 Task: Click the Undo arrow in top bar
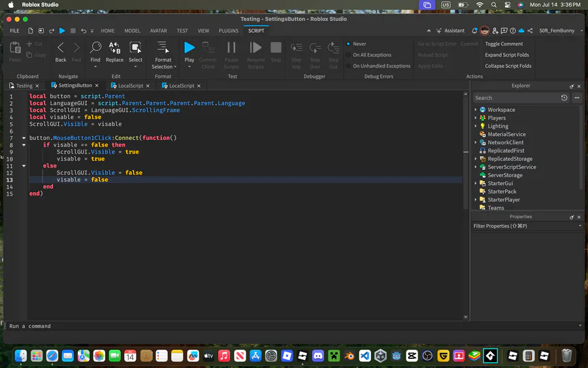[x=84, y=31]
